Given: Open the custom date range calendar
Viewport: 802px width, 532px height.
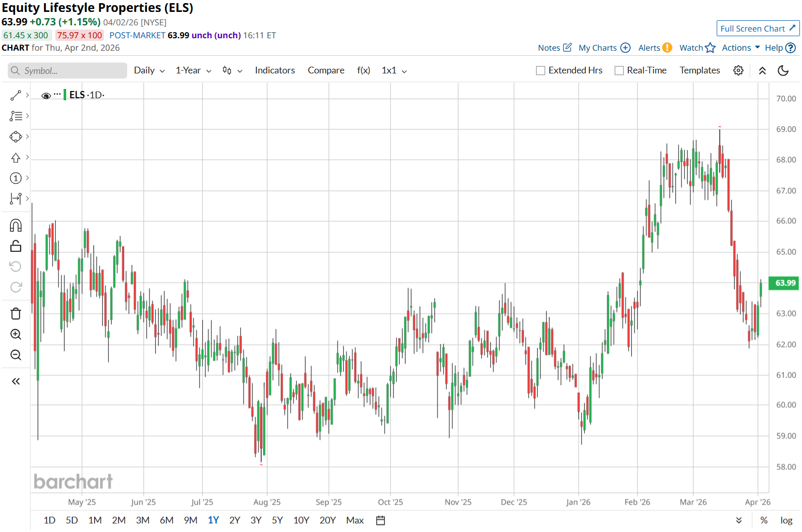Looking at the screenshot, I should [381, 520].
